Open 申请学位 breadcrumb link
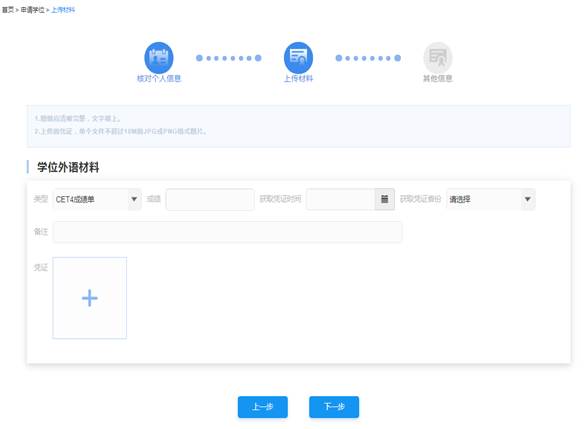 click(x=33, y=10)
